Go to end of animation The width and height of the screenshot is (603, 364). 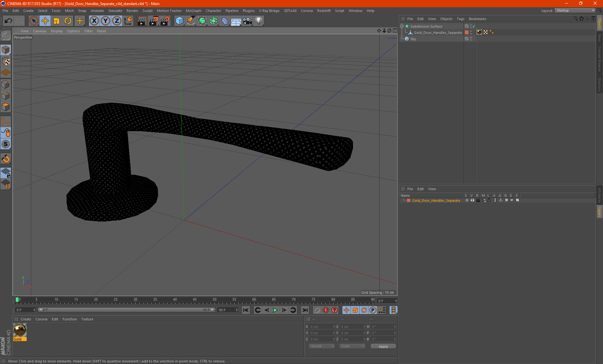click(305, 310)
